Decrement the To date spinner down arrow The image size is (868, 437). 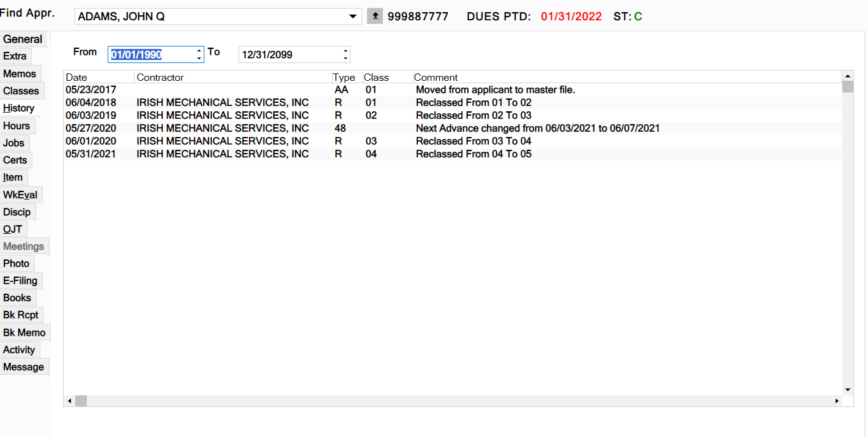(346, 59)
